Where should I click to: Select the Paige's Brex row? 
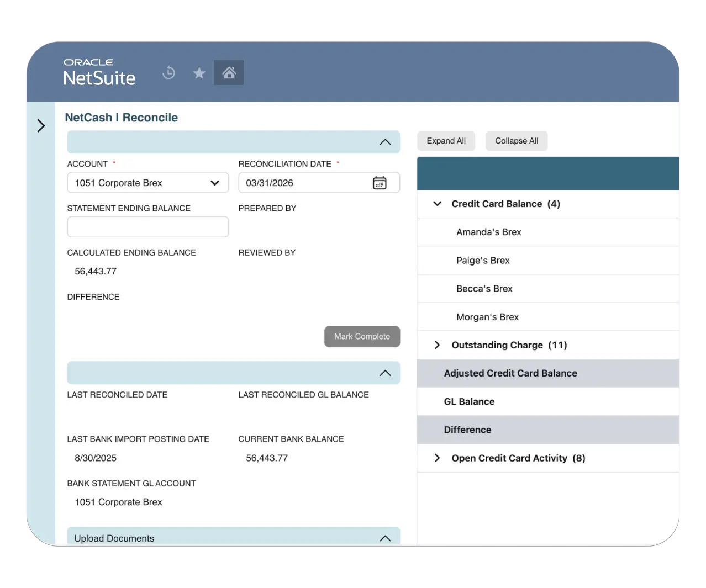(548, 261)
